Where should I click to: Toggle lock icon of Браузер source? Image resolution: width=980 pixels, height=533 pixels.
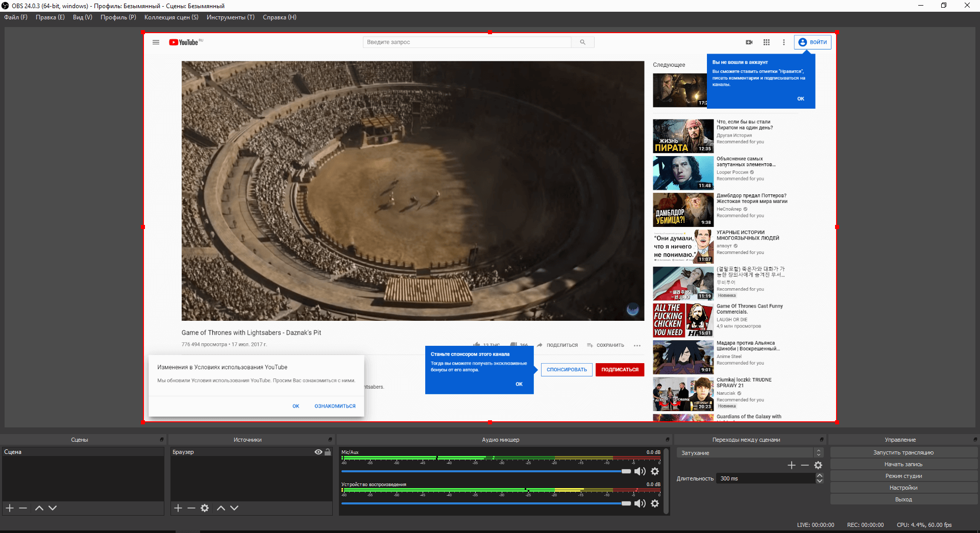pyautogui.click(x=328, y=452)
